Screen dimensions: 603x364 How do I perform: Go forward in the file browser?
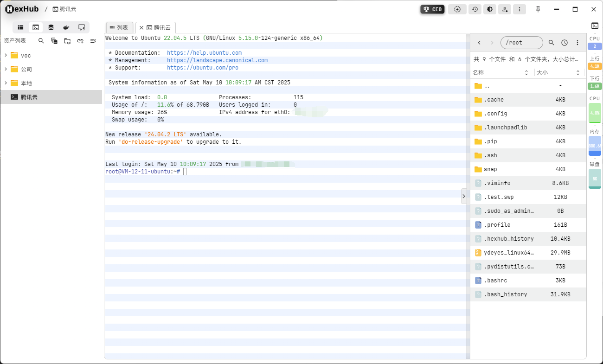point(492,43)
